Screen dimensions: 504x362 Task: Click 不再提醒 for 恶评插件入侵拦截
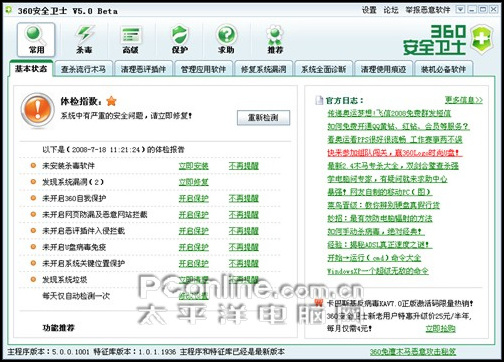click(244, 231)
